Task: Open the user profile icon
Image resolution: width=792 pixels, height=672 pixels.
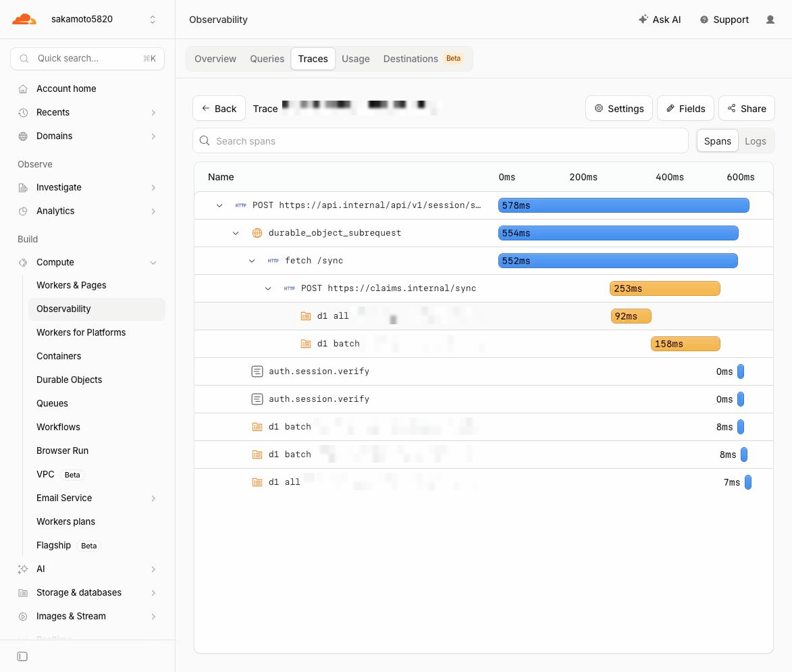Action: click(x=770, y=20)
